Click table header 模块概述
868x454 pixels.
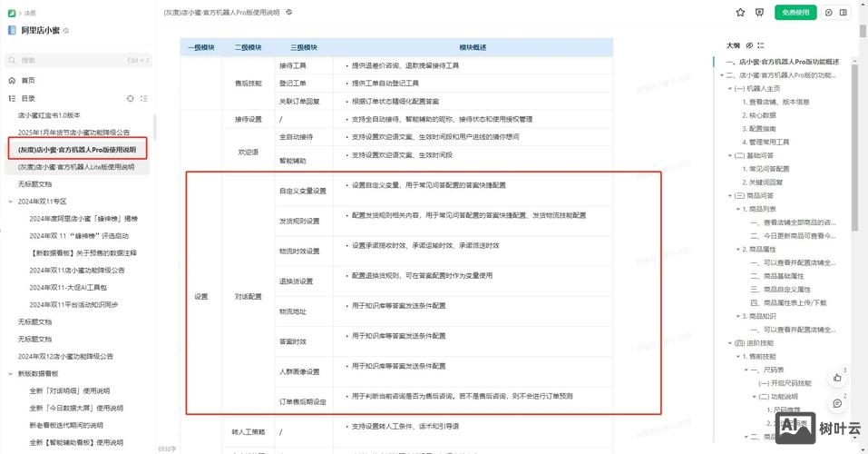[x=473, y=48]
